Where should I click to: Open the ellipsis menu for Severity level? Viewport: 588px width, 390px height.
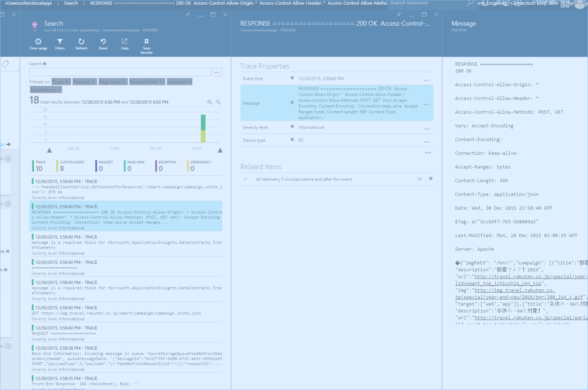[426, 129]
